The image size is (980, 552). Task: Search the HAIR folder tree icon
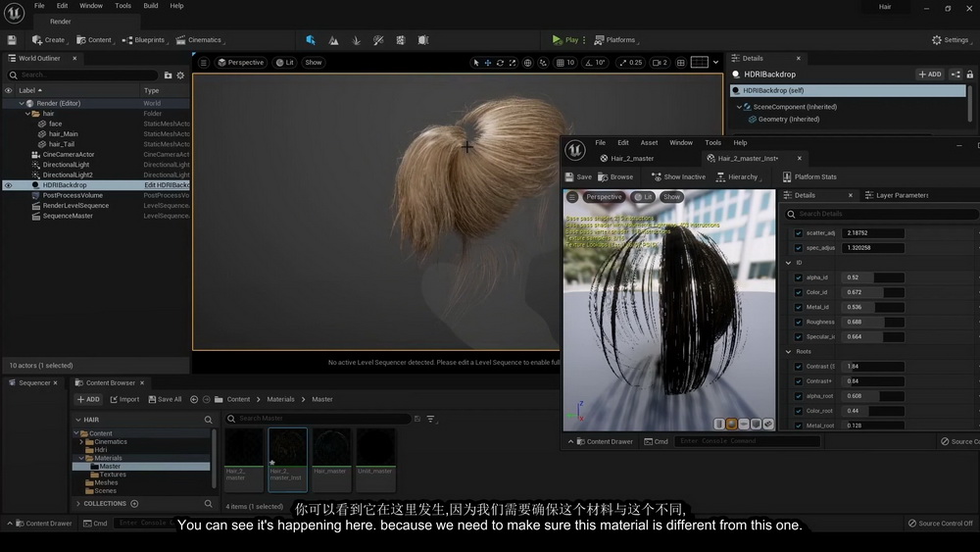[x=208, y=420]
